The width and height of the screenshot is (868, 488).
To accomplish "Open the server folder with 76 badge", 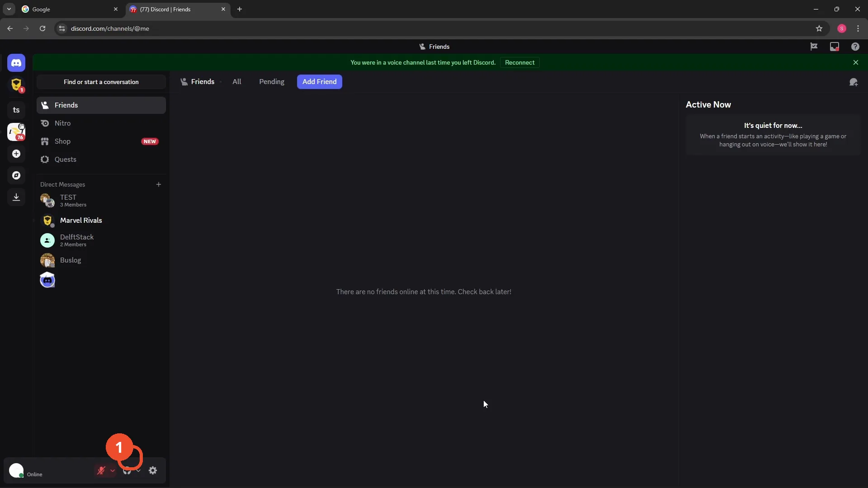I will (x=16, y=132).
